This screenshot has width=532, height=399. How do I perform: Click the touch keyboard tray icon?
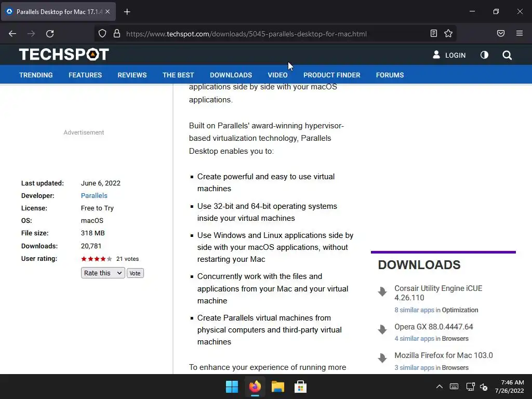[454, 387]
